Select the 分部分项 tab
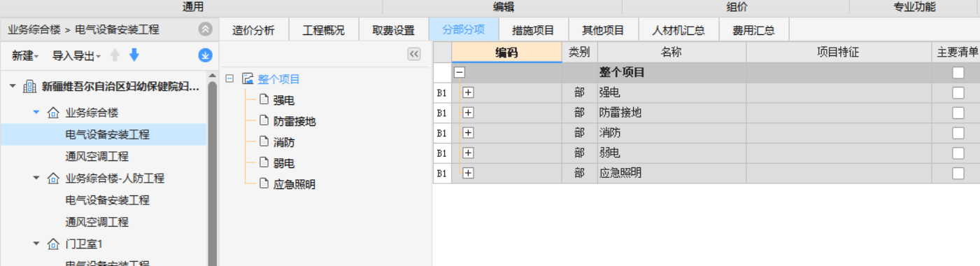980x266 pixels. tap(463, 30)
